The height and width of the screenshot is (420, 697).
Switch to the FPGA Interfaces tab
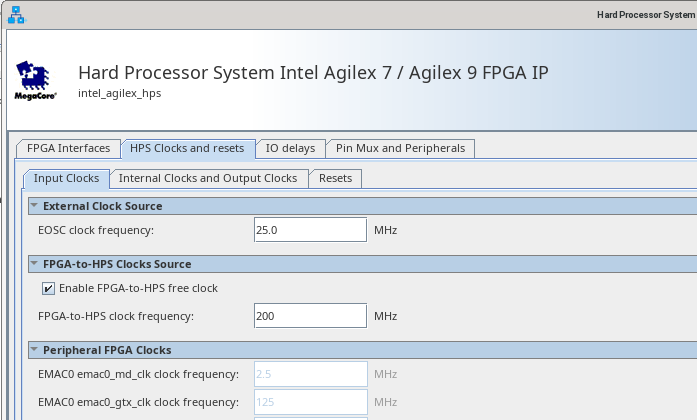pyautogui.click(x=69, y=148)
